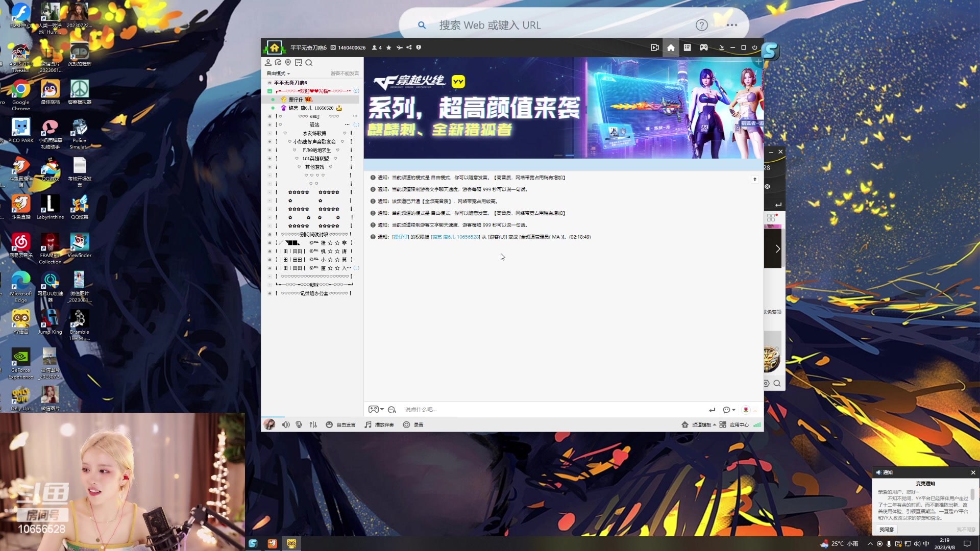The image size is (980, 551).
Task: Open the 自由模式 mode dropdown
Action: pos(278,73)
